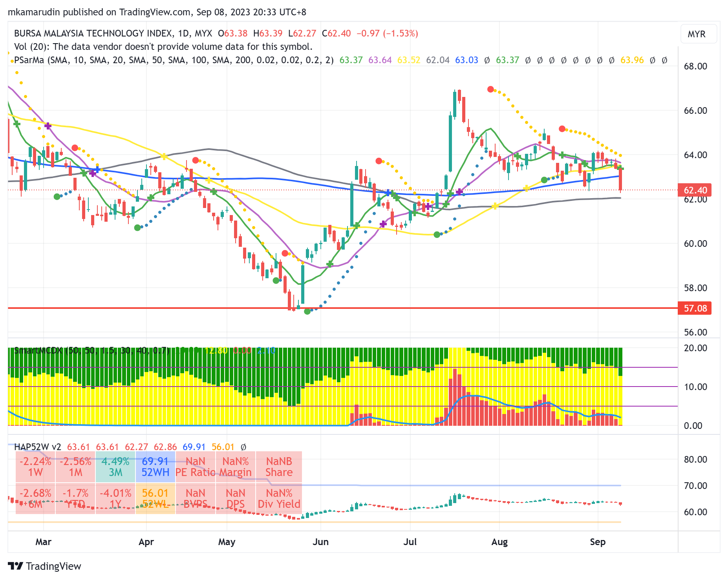Click the change value −0.97 (−1.53%)
The height and width of the screenshot is (580, 728).
pos(387,33)
